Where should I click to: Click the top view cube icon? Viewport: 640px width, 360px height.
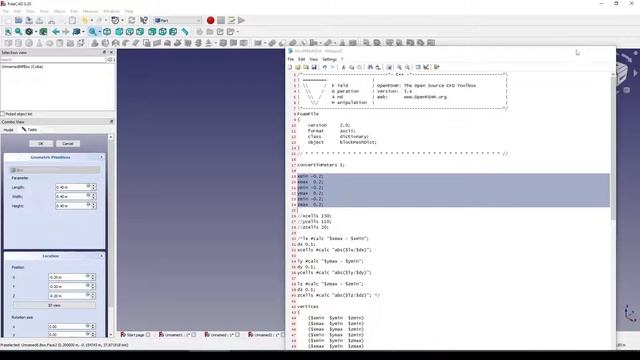click(130, 31)
